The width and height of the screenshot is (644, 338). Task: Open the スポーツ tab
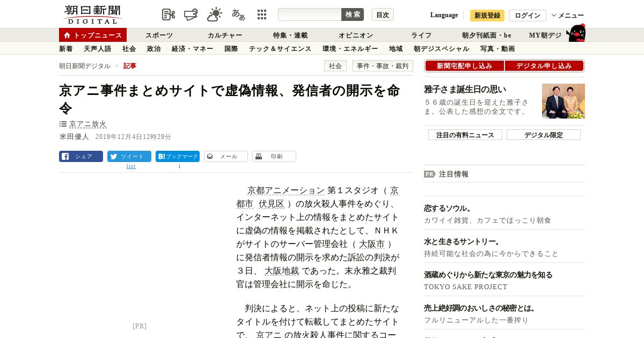pos(159,35)
